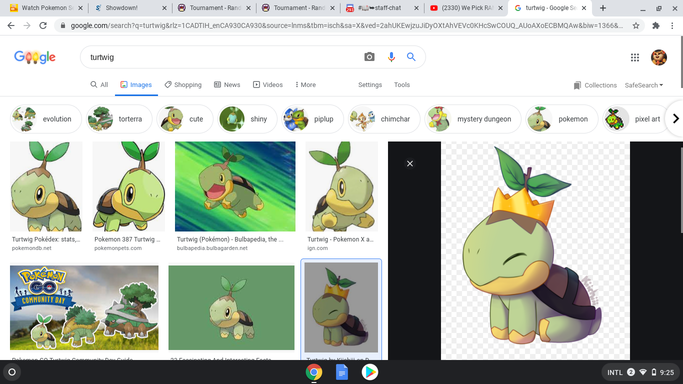This screenshot has height=384, width=683.
Task: Open the More search categories menu
Action: point(305,85)
